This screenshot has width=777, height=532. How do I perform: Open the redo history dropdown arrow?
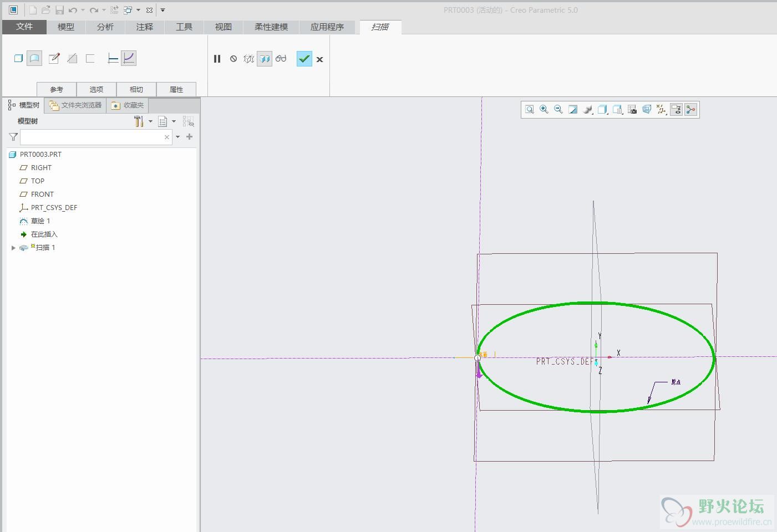click(104, 10)
